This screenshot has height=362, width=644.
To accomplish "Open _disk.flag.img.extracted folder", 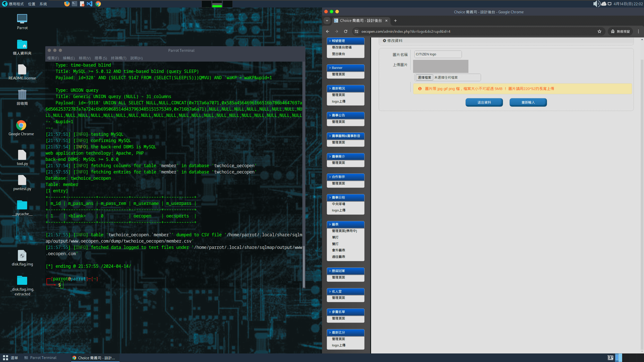I will tap(22, 286).
